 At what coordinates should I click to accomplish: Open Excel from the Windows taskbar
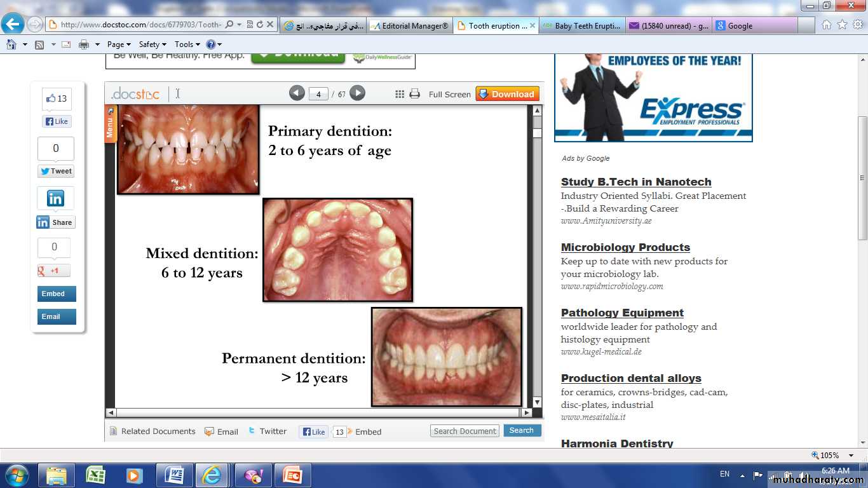coord(96,475)
